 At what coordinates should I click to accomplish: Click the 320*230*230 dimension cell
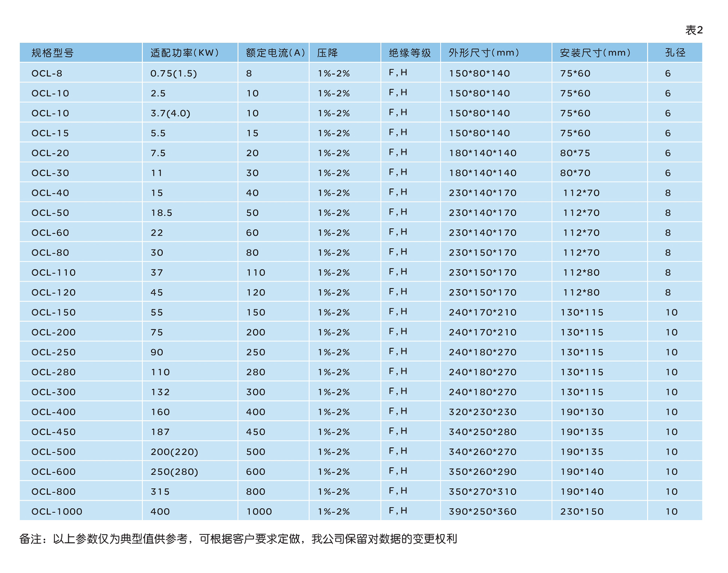click(x=483, y=412)
